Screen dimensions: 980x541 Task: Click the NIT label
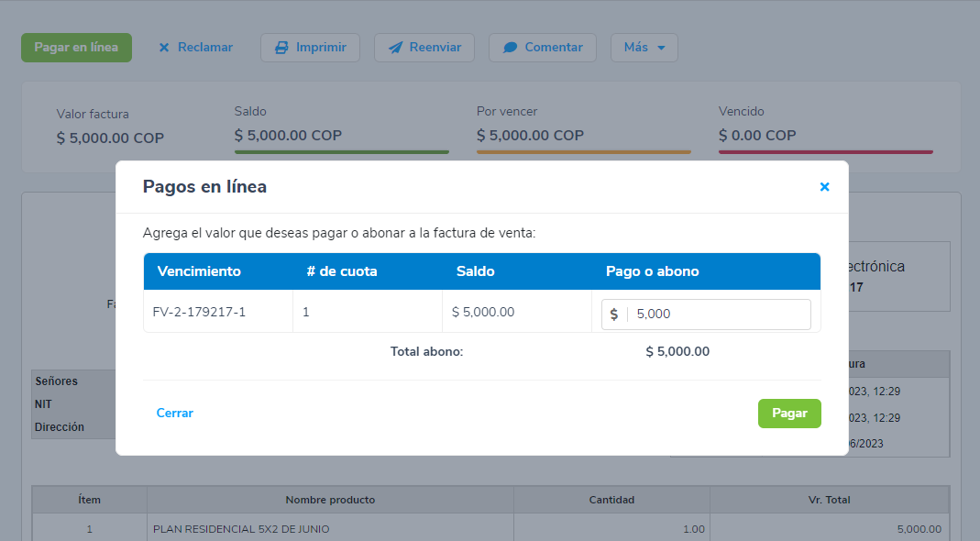(x=43, y=404)
